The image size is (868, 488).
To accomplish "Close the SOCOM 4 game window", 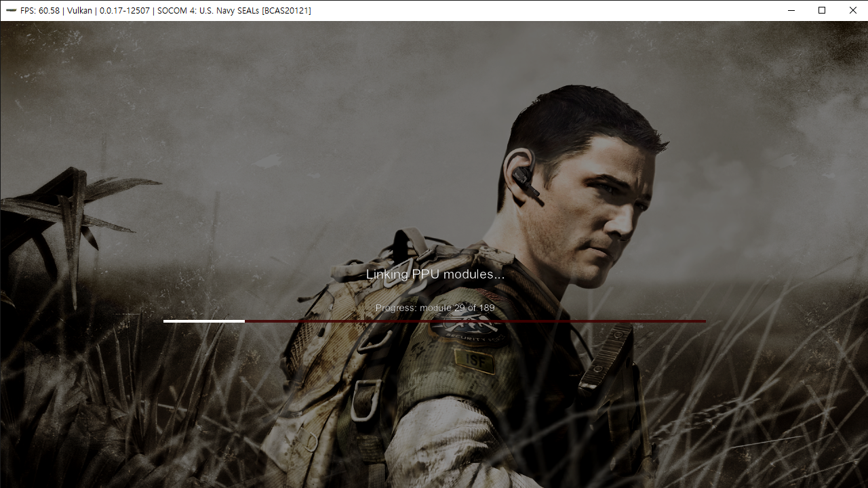I will [x=853, y=11].
